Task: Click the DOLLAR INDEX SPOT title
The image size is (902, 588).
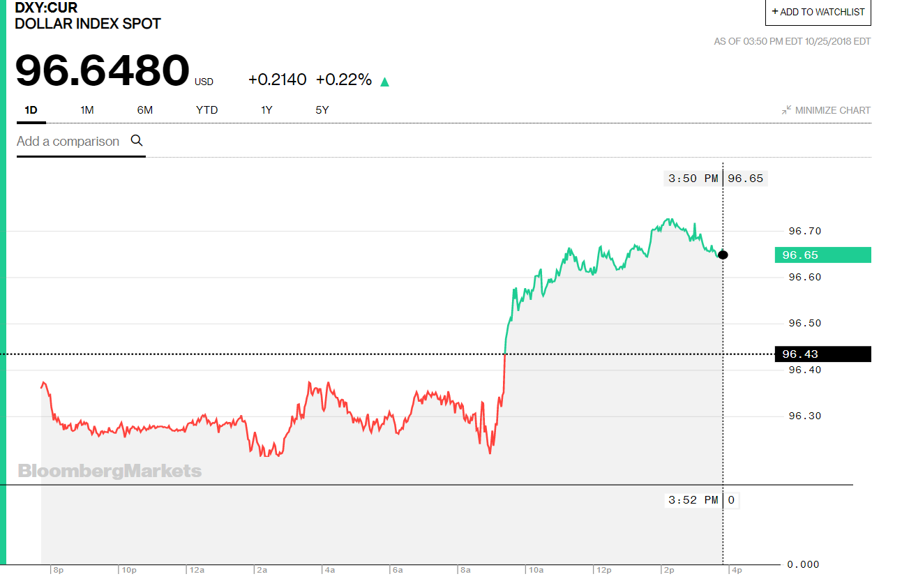Action: [88, 24]
